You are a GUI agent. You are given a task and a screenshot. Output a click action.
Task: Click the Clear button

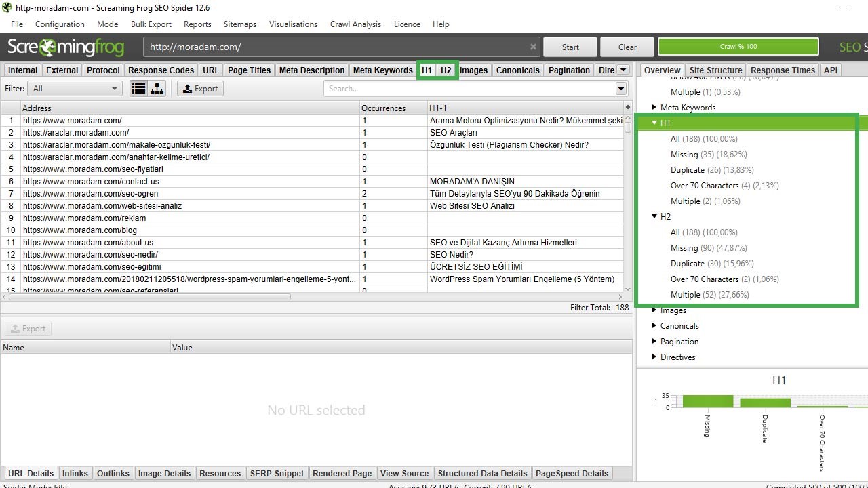pyautogui.click(x=627, y=47)
